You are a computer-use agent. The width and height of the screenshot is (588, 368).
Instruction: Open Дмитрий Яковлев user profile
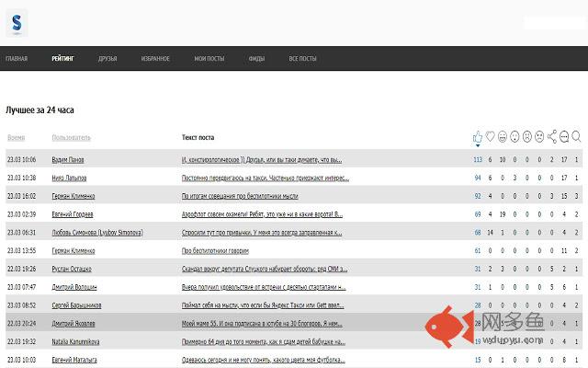(73, 324)
